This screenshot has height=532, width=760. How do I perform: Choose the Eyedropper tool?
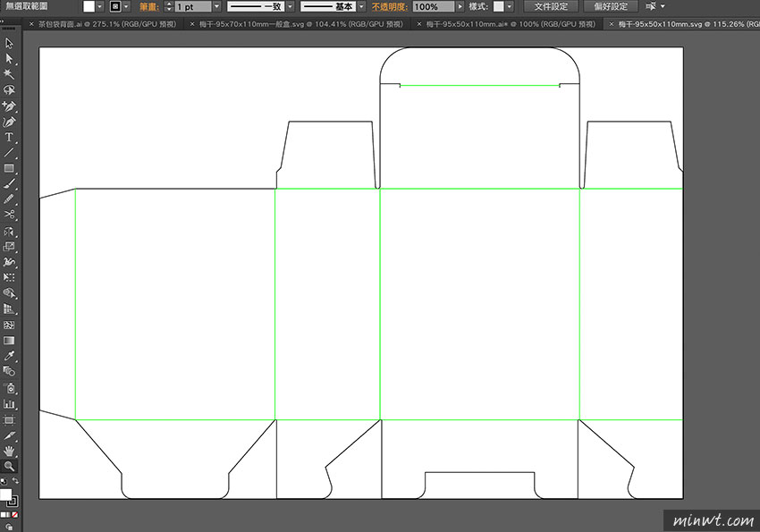coord(9,356)
